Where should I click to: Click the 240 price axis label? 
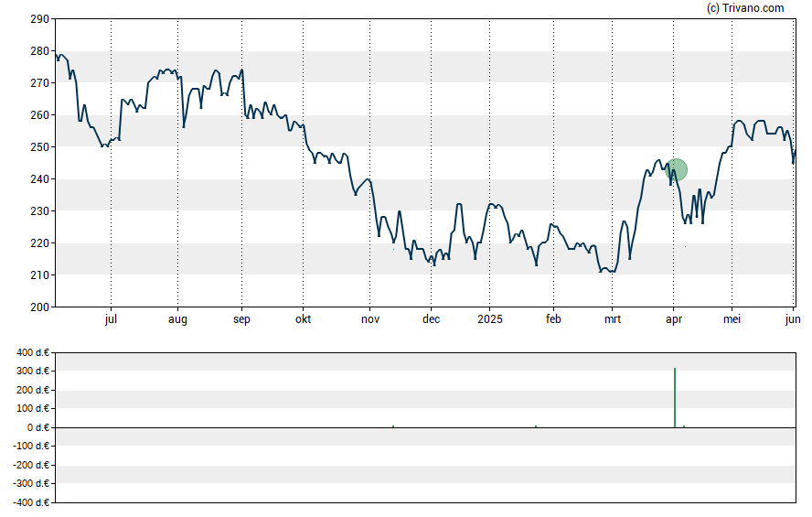39,179
